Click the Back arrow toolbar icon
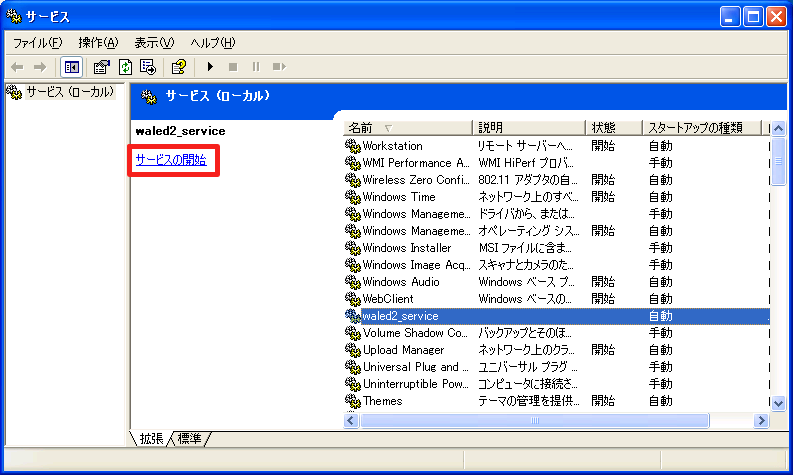The height and width of the screenshot is (475, 793). pos(17,67)
